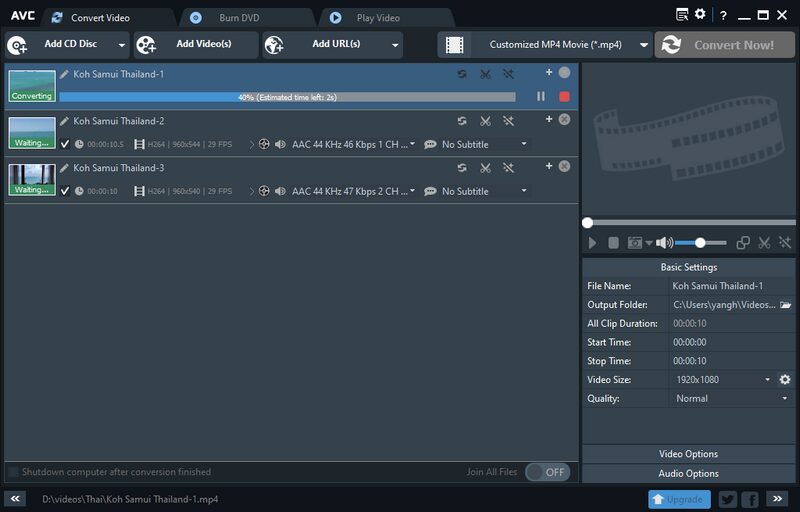Click pencil rename icon for Koh Samui Thailand-2

point(65,121)
